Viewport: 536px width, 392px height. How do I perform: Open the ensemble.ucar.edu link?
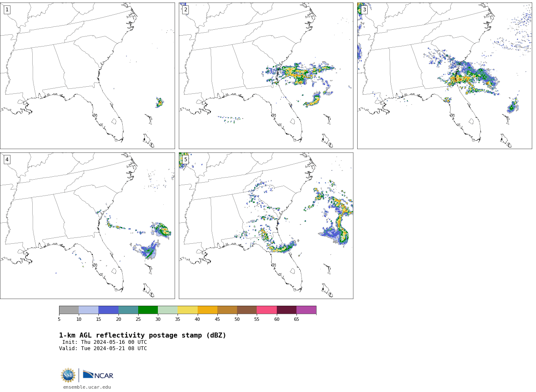pyautogui.click(x=87, y=387)
